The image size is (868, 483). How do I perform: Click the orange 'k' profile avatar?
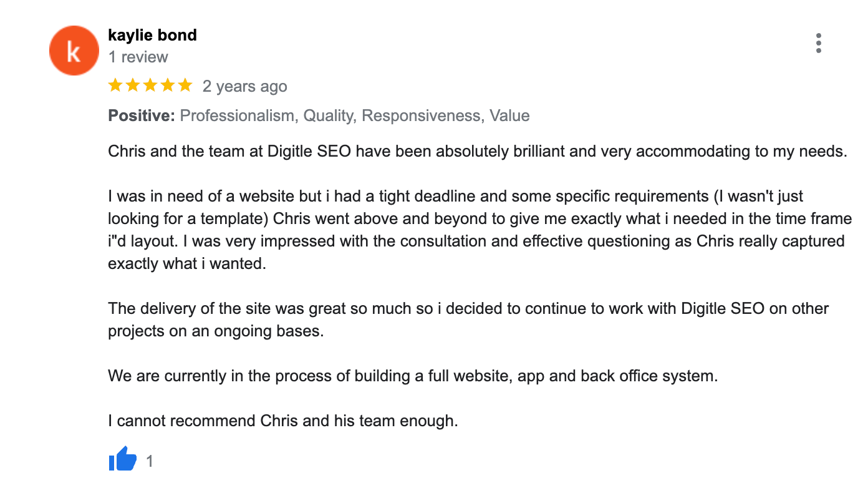[74, 51]
